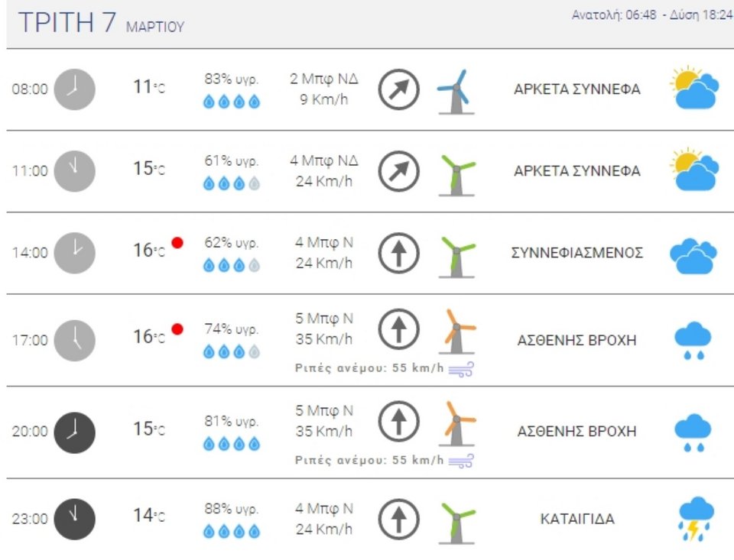Image resolution: width=734 pixels, height=560 pixels.
Task: Click the humidity droplets at 11:00
Action: coord(231,183)
